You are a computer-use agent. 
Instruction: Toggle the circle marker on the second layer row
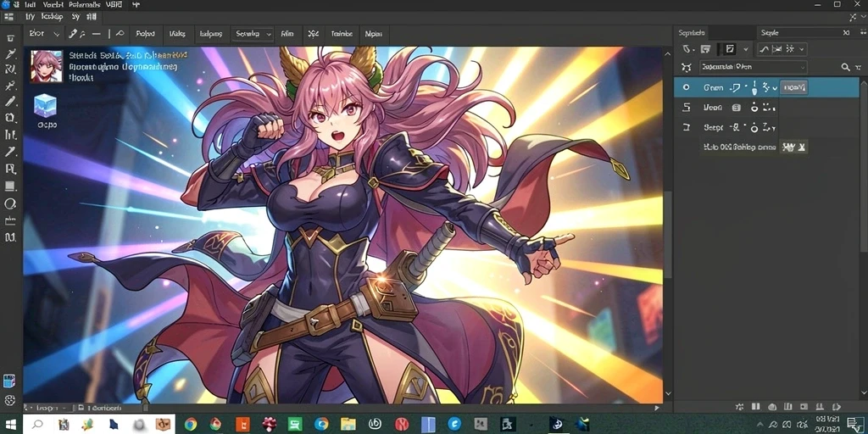coord(754,108)
